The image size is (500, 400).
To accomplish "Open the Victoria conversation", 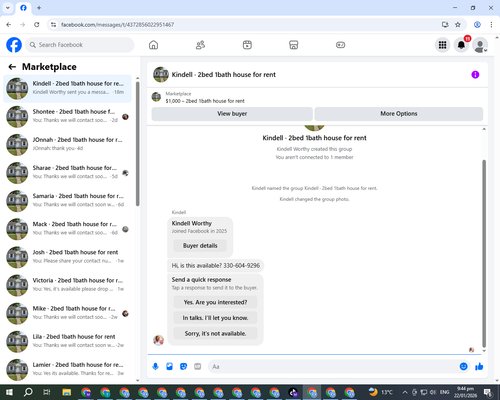I will (67, 285).
